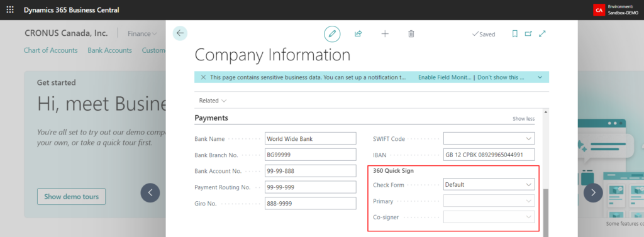The height and width of the screenshot is (237, 644).
Task: Click the pencil edit icon
Action: click(x=332, y=34)
